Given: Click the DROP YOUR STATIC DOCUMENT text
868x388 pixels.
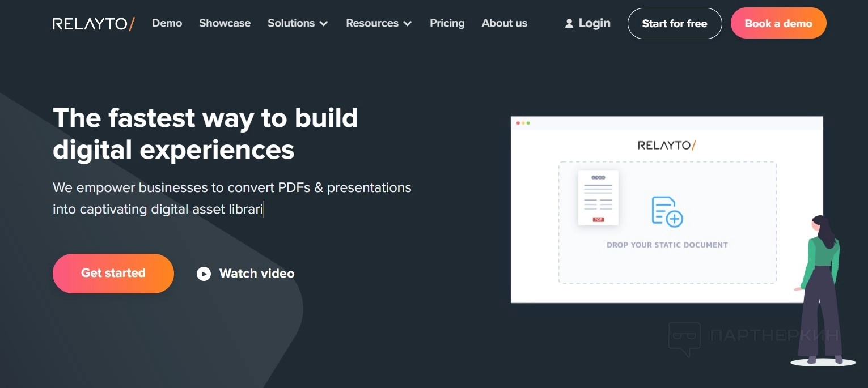Looking at the screenshot, I should [x=667, y=245].
